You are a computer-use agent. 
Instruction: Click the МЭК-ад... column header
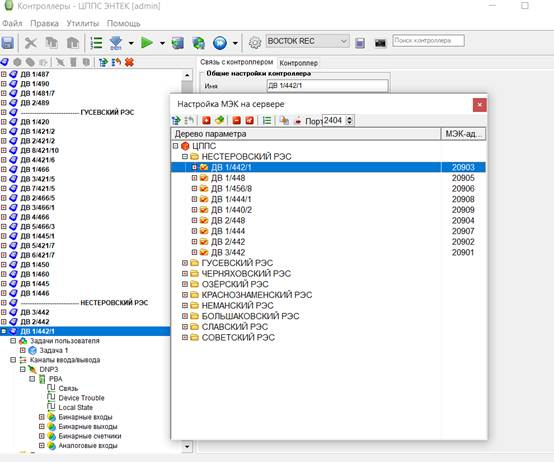click(463, 134)
